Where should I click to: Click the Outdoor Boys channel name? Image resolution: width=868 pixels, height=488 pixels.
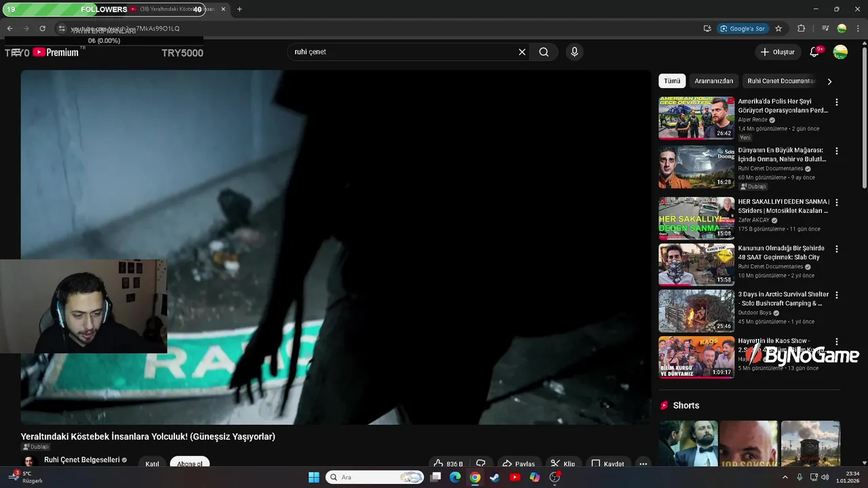click(755, 312)
